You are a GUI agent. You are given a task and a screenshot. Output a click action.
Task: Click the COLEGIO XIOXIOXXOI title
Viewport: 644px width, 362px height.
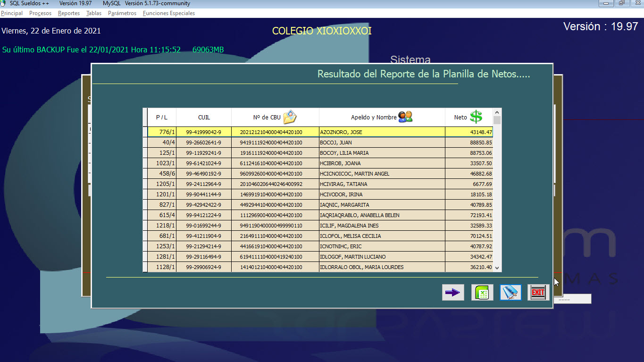[x=322, y=31]
